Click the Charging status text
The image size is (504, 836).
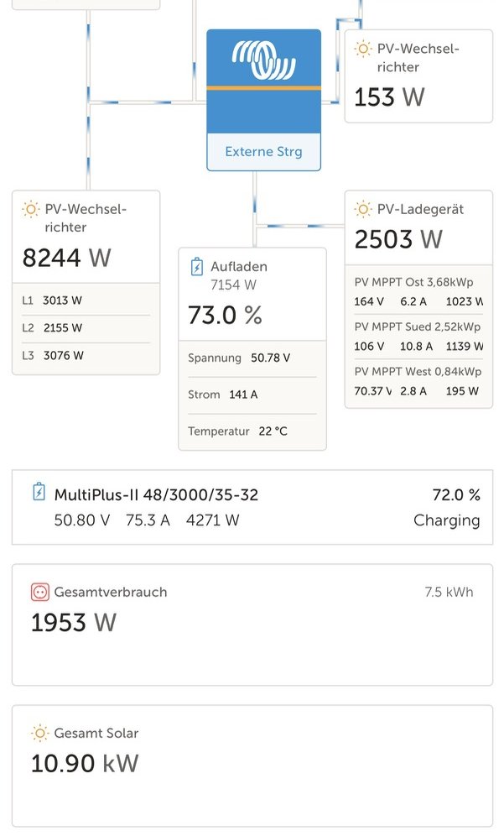click(446, 520)
